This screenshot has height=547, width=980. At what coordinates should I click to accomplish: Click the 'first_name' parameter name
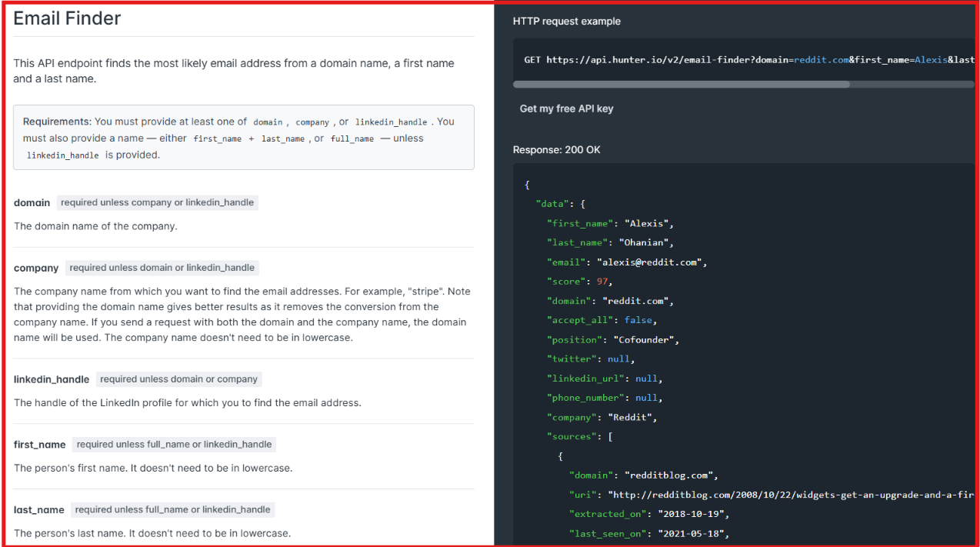40,445
